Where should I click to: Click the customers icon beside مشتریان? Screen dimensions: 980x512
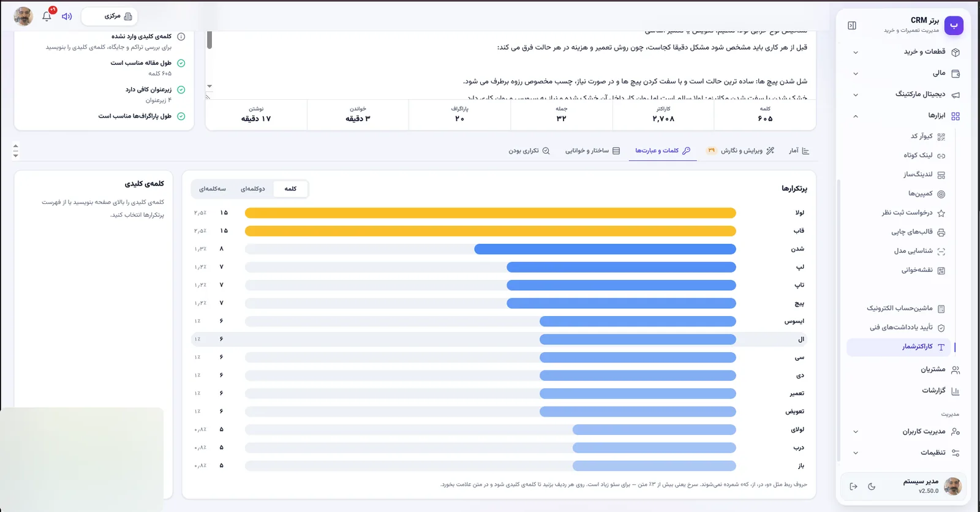(956, 370)
